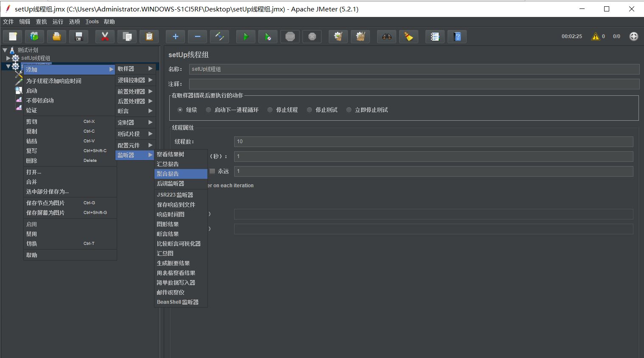Click the Cut scissors toolbar icon

[105, 36]
